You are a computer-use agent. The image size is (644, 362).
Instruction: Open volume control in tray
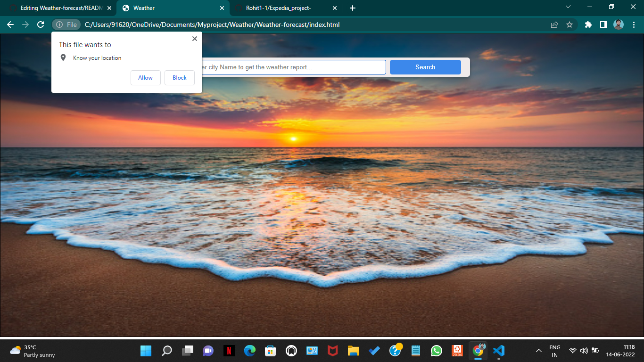[x=584, y=351]
